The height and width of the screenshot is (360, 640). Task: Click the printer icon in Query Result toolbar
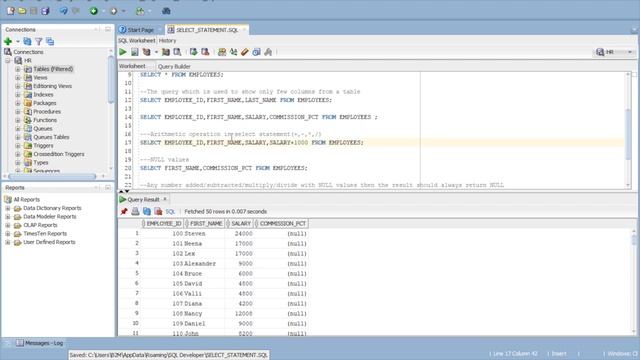[x=135, y=211]
